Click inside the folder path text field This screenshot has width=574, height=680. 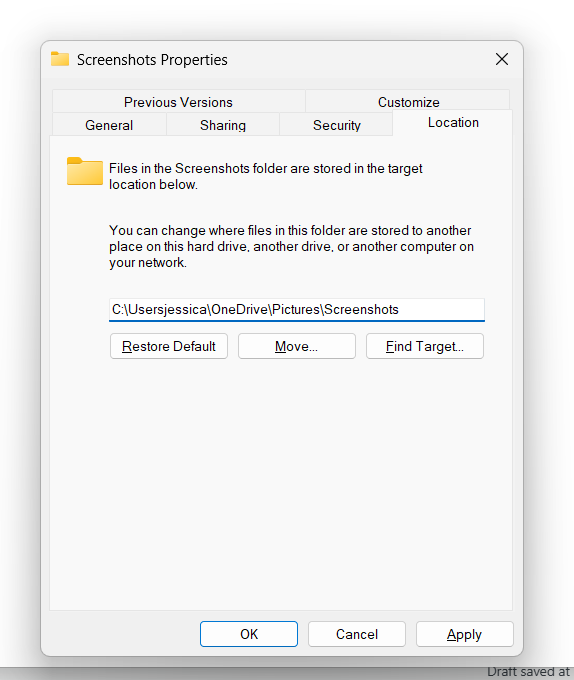[x=297, y=310]
